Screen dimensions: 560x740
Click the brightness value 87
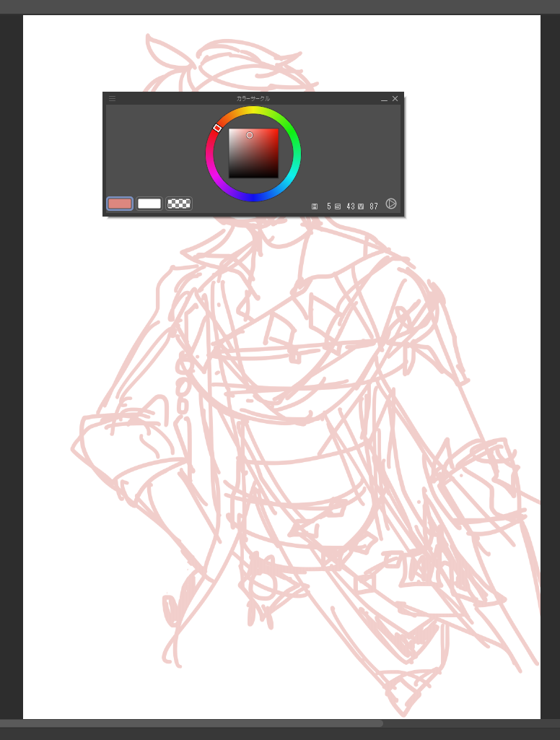374,206
